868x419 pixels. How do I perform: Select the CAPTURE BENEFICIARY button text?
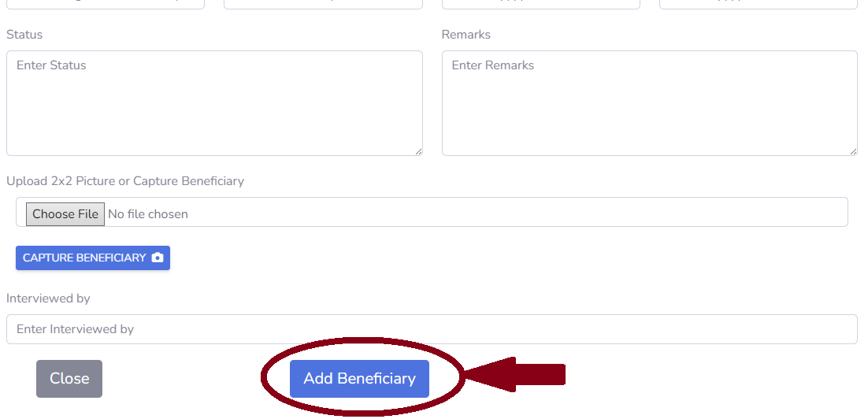click(84, 258)
